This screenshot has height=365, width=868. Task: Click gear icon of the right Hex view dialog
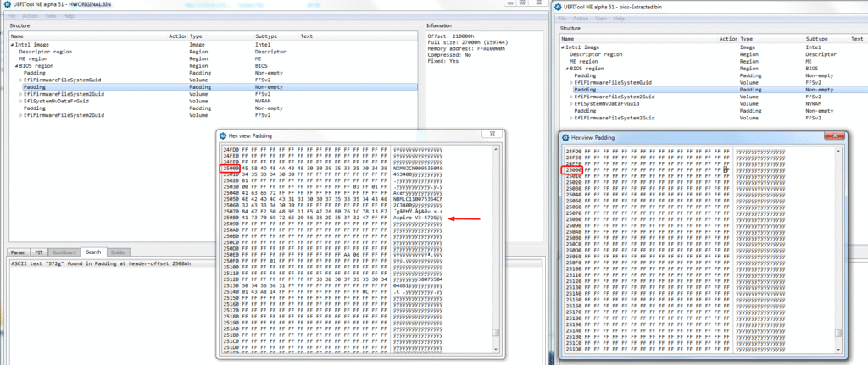pyautogui.click(x=565, y=138)
